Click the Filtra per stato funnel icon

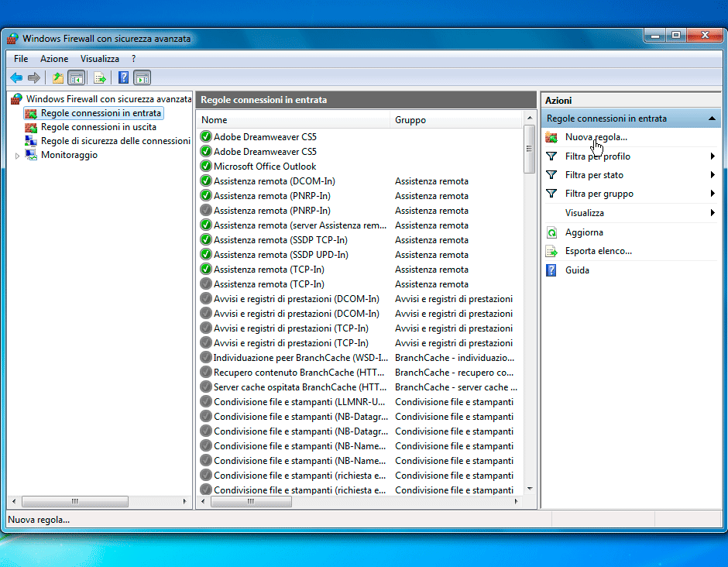click(551, 174)
